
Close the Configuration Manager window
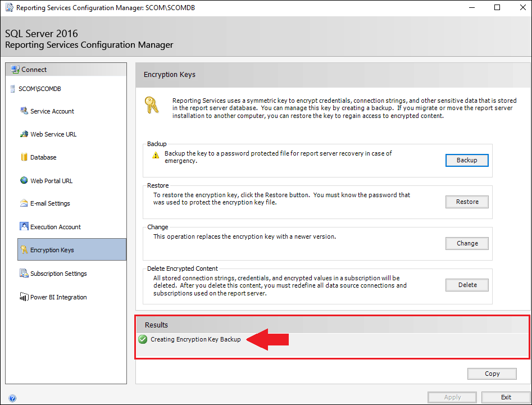[523, 7]
